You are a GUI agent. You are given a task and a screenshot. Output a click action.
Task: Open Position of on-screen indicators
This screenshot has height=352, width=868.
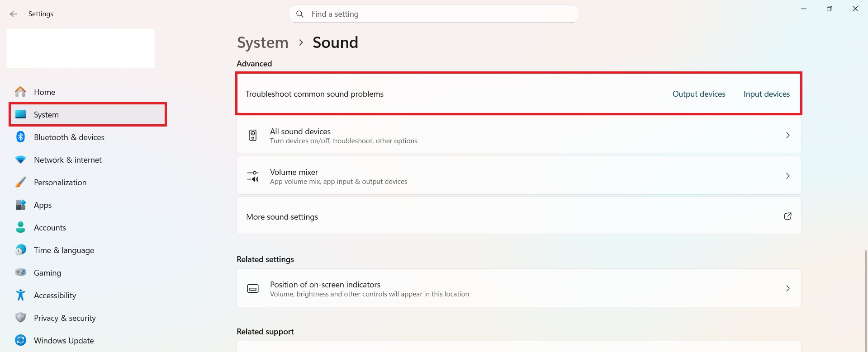point(518,288)
